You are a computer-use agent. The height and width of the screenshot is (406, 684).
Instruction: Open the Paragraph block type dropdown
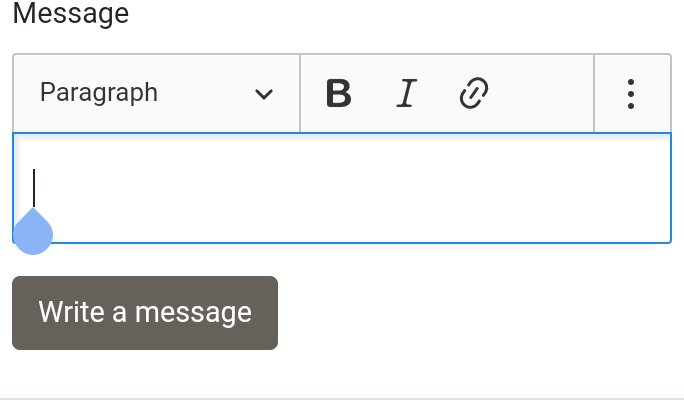(x=156, y=94)
